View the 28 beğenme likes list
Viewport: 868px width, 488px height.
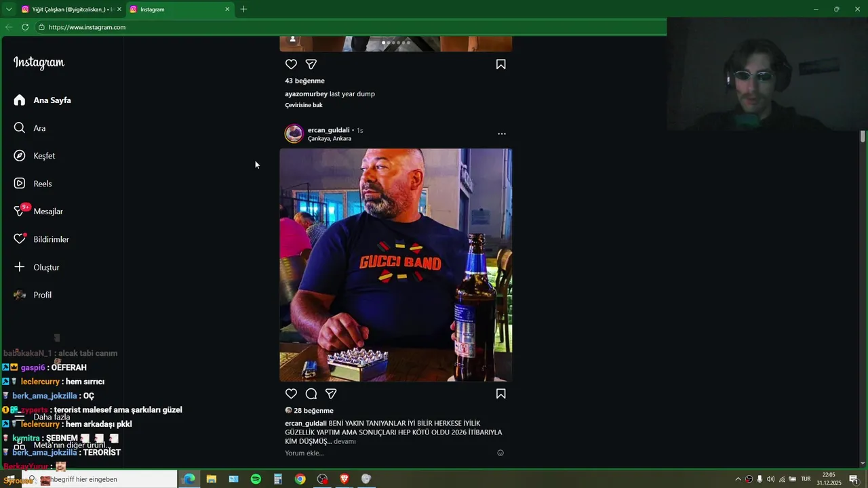point(313,411)
